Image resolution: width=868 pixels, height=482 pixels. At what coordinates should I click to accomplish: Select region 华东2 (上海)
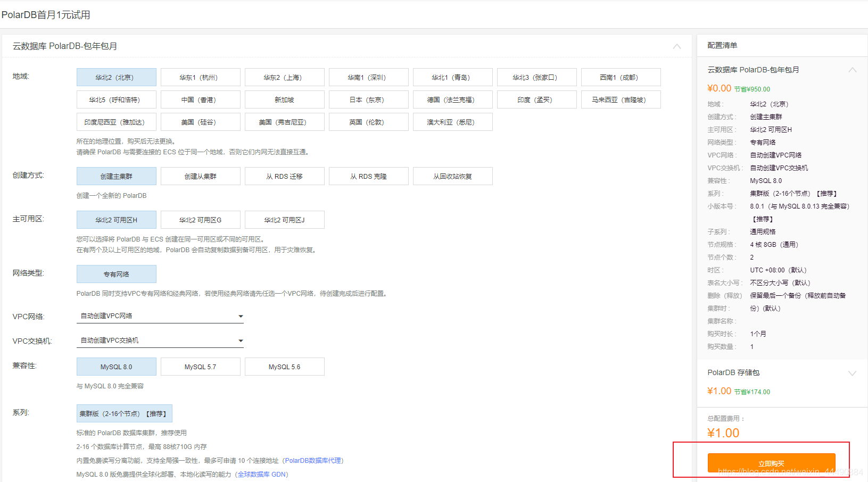284,77
